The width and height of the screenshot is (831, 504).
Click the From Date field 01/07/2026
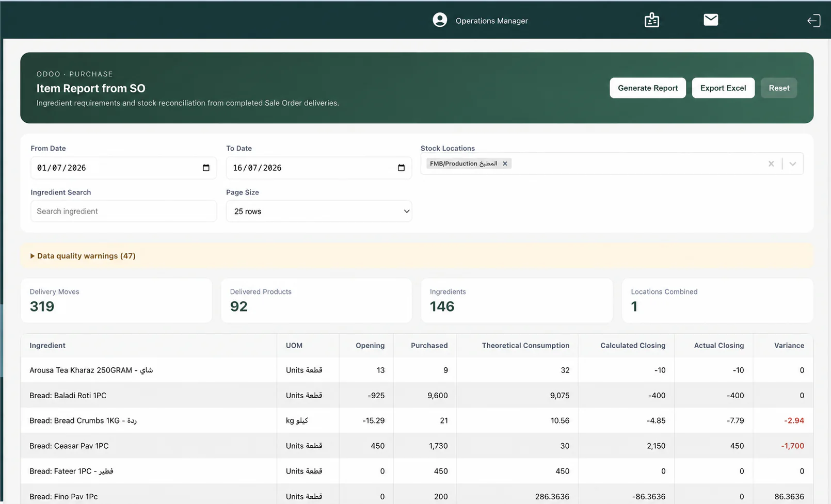pos(124,168)
